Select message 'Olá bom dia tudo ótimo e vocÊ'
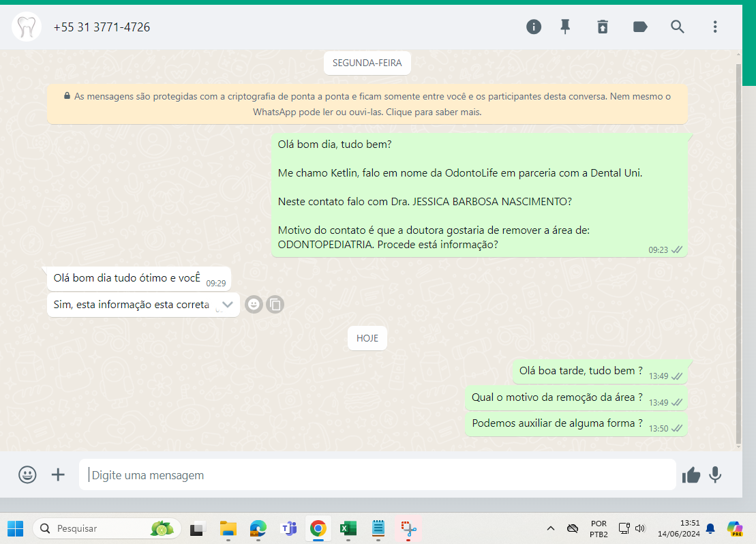The image size is (756, 544). coord(139,279)
